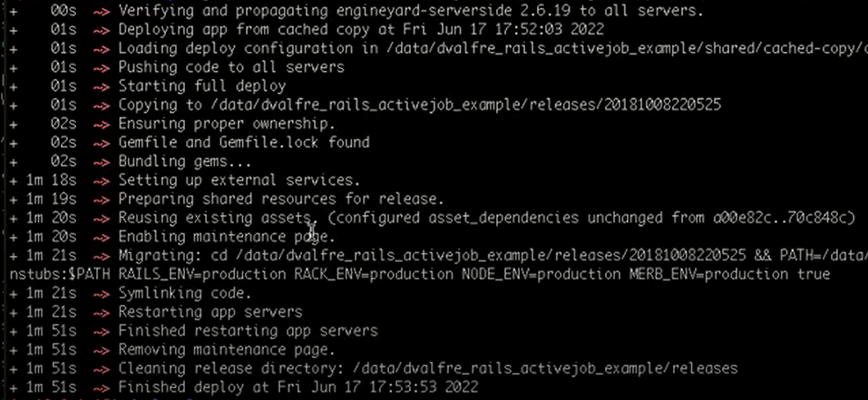Click the red arrow before "Restarting app servers"
The image size is (868, 400).
[x=102, y=312]
